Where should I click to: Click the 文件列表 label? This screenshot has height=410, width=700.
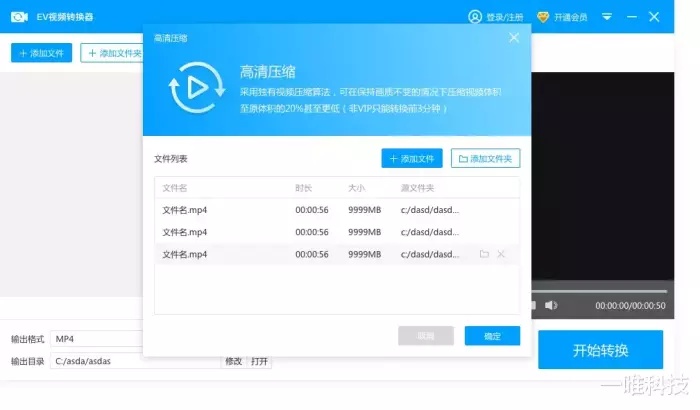[x=171, y=159]
